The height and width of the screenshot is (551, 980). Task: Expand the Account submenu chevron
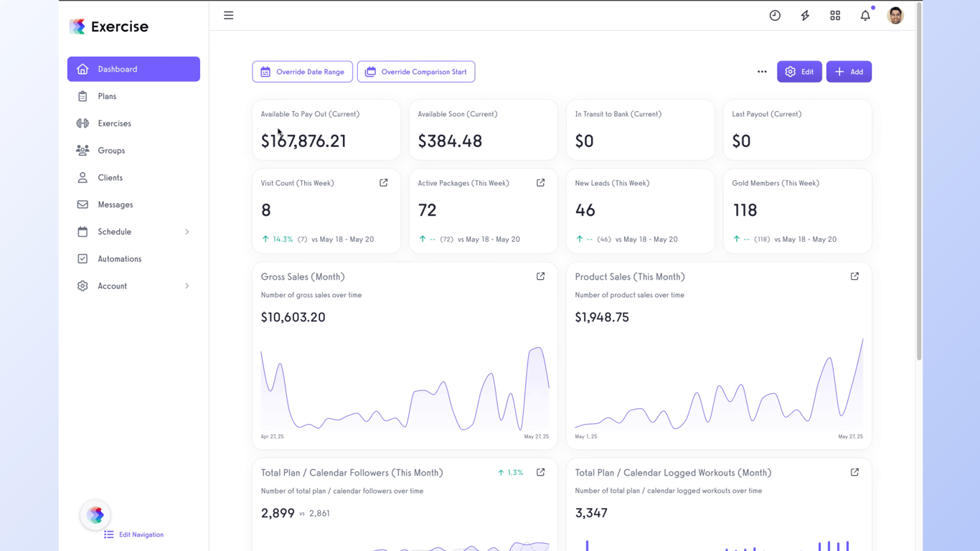point(187,286)
